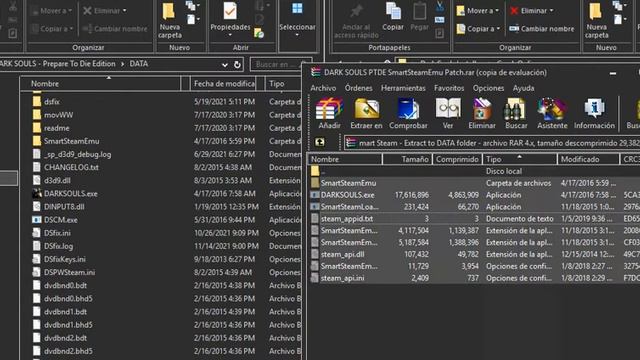Open Mover a dropdown in left Explorer
The width and height of the screenshot is (640, 360).
click(52, 11)
